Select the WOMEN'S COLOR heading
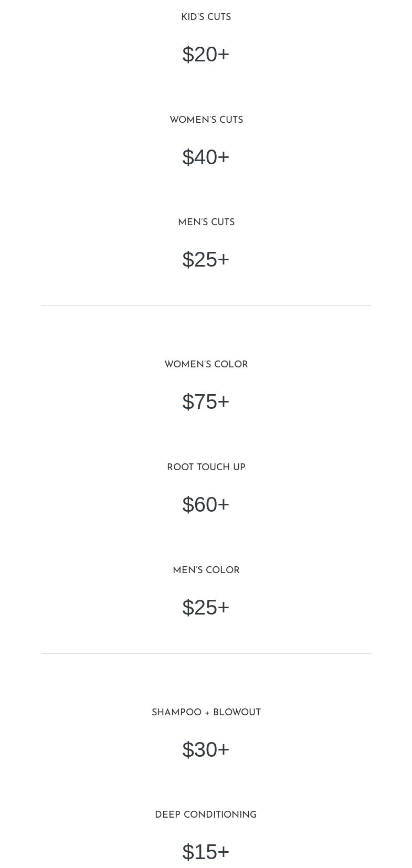 coord(206,365)
